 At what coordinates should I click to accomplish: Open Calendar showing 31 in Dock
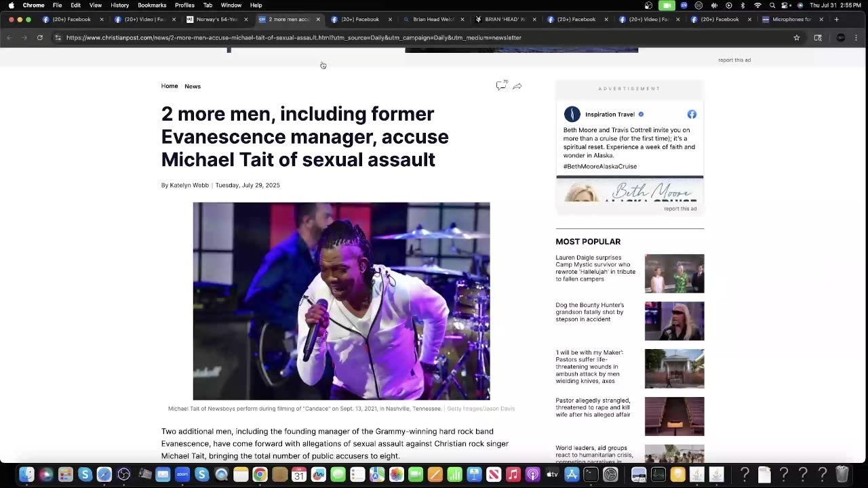(299, 474)
